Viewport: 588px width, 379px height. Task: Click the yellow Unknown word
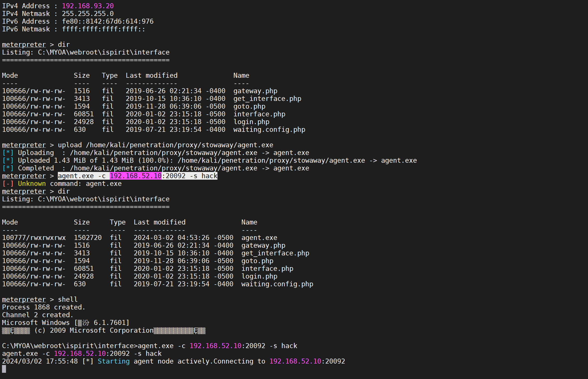tap(32, 184)
